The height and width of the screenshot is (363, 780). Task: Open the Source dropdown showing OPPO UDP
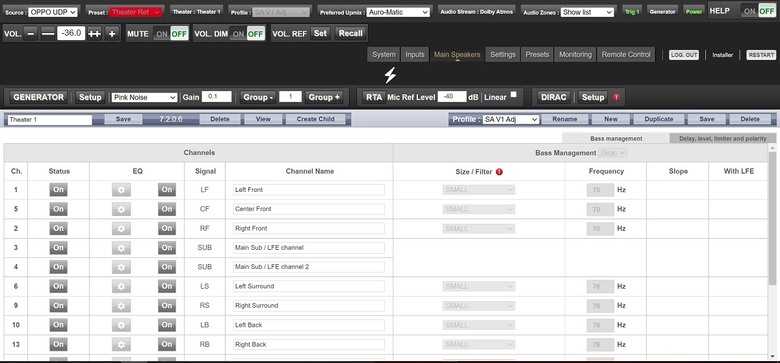53,12
